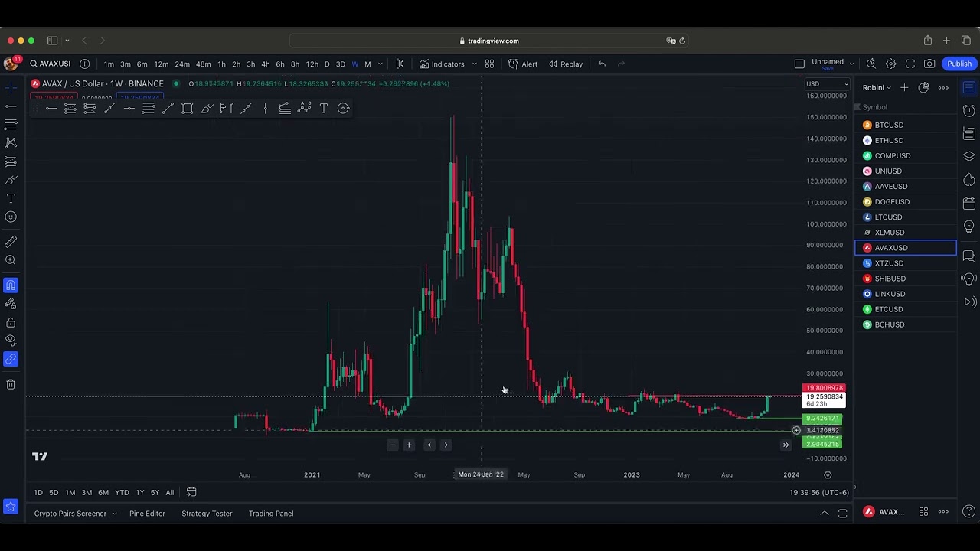This screenshot has width=980, height=551.
Task: Open the Robinl watchlist name dropdown
Action: [x=877, y=88]
